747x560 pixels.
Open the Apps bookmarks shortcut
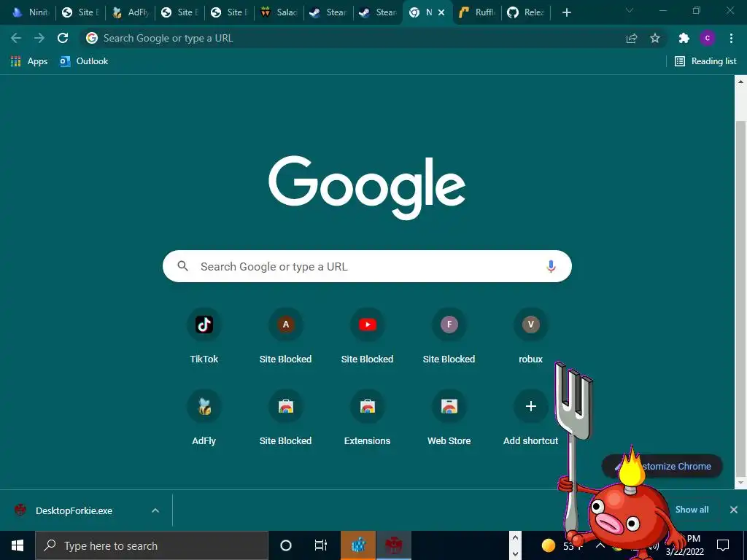(29, 61)
